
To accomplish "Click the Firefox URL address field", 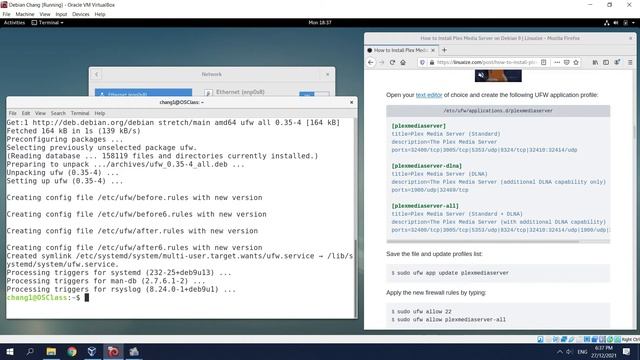I will pos(486,62).
